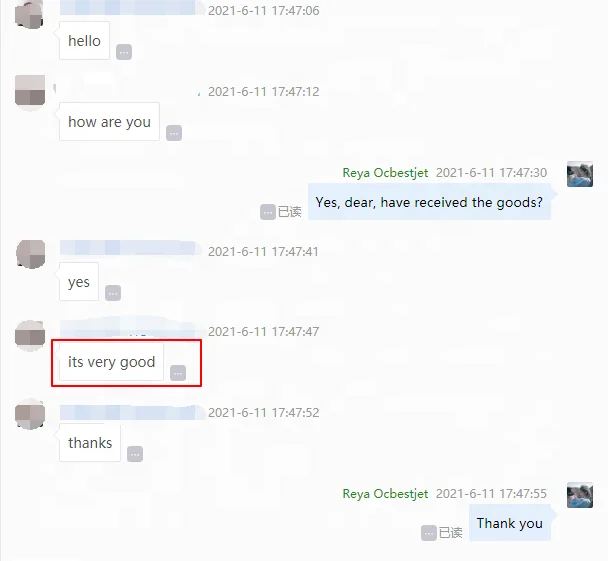This screenshot has height=561, width=608.
Task: Open options icon beside 'its very good'
Action: click(x=178, y=373)
